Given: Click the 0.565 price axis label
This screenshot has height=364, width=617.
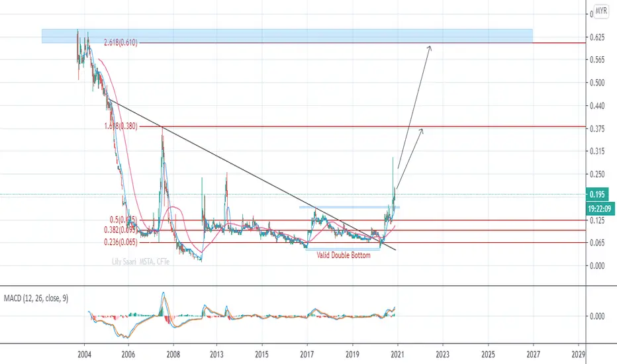Looking at the screenshot, I should pos(597,60).
